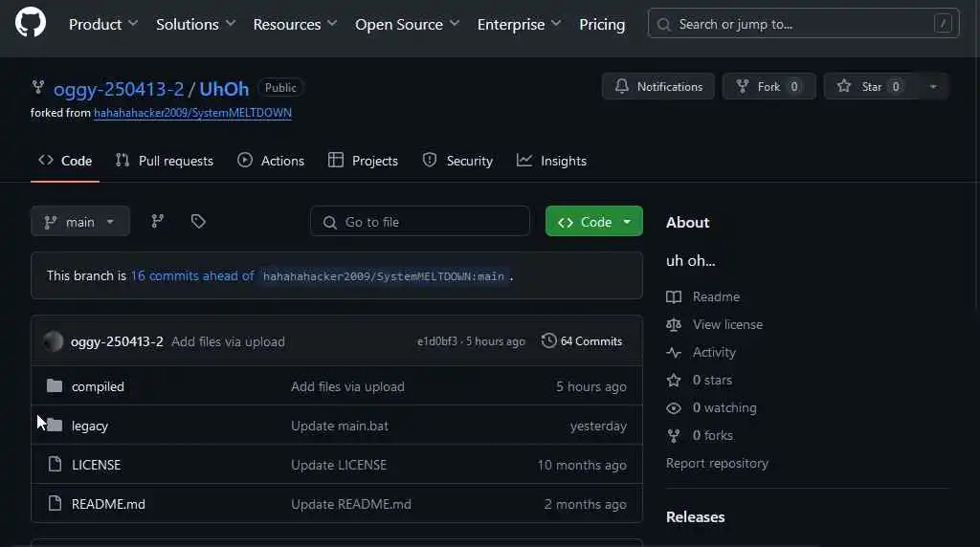The height and width of the screenshot is (547, 980).
Task: Click the clock history icon by 64 Commits
Action: [548, 340]
